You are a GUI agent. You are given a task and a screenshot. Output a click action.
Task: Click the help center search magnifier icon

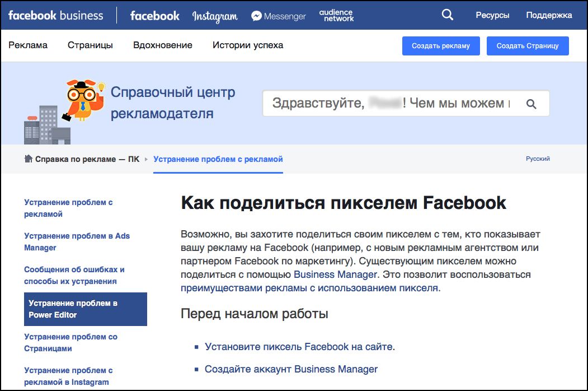(x=531, y=104)
